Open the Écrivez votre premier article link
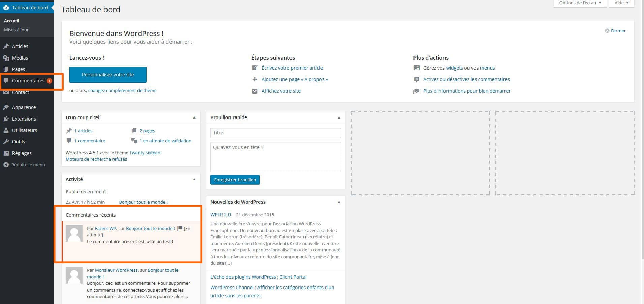Screen dimensions: 644x304 (x=292, y=68)
